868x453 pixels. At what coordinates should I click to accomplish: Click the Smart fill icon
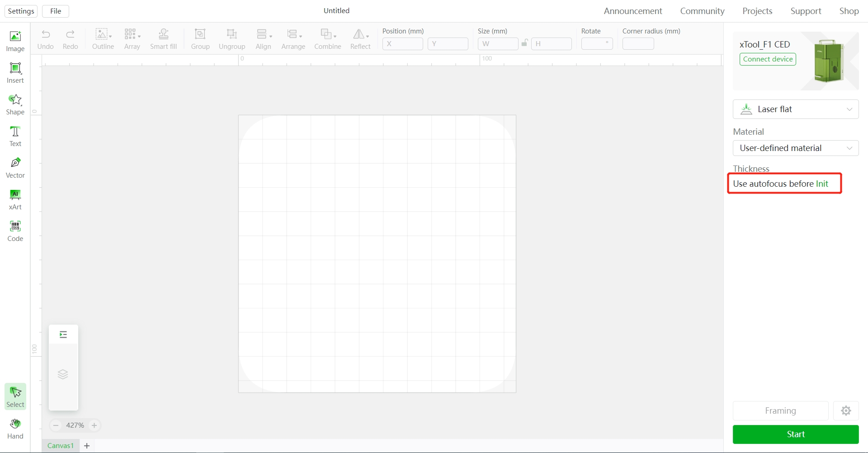(164, 34)
